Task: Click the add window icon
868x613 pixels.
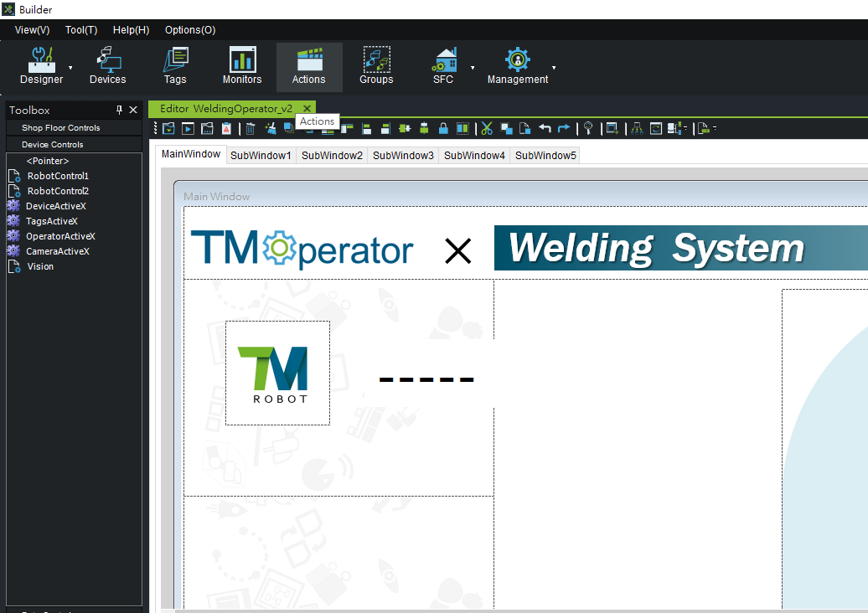Action: (612, 128)
